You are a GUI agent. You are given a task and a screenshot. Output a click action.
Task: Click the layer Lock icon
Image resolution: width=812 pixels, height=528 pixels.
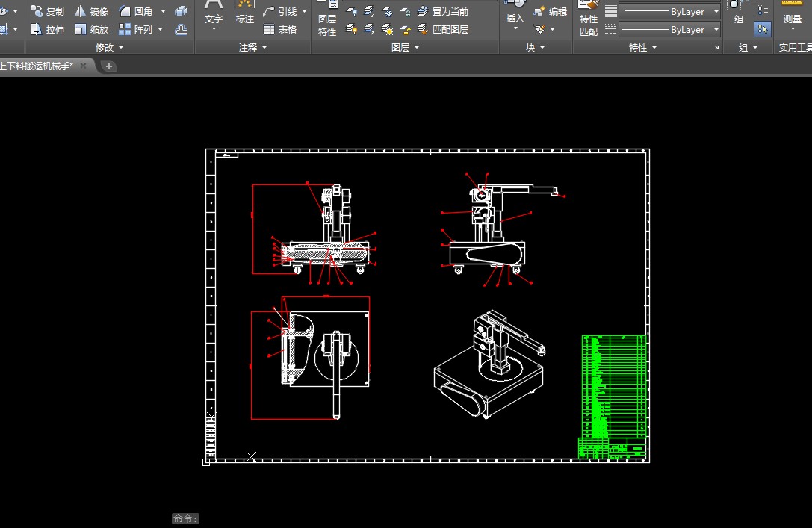coord(406,11)
